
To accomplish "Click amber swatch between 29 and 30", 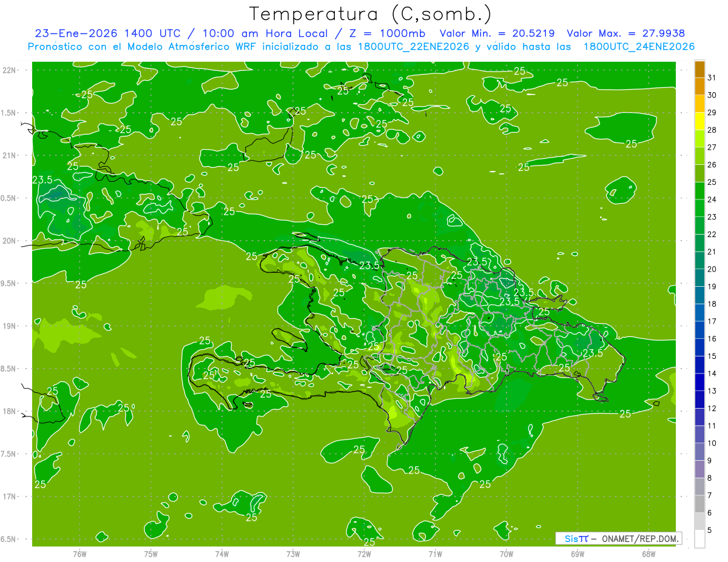I will click(x=699, y=104).
